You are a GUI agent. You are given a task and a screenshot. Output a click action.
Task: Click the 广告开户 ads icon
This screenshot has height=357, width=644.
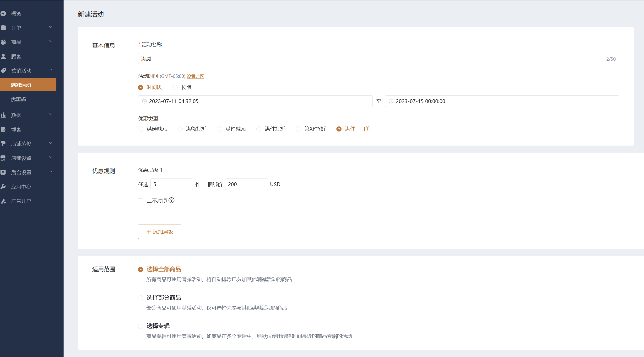[3, 201]
